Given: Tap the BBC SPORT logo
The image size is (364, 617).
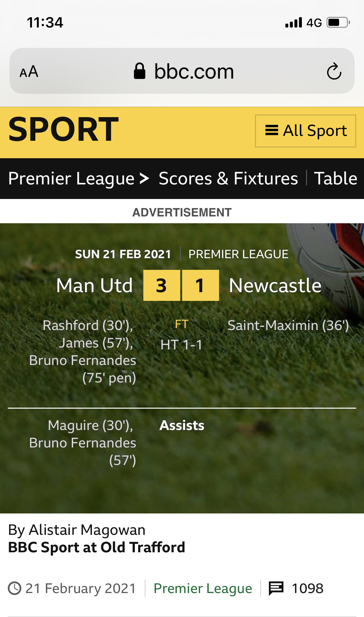Looking at the screenshot, I should click(x=63, y=130).
